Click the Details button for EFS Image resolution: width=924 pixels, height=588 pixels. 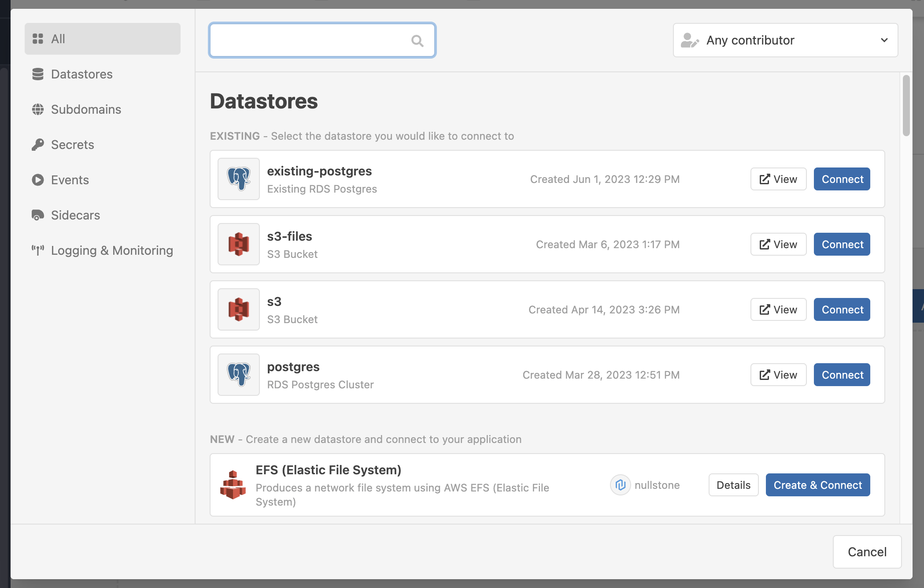pyautogui.click(x=733, y=485)
